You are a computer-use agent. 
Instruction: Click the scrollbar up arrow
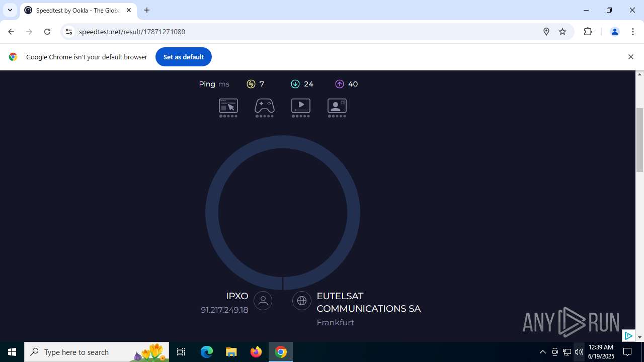[x=640, y=74]
